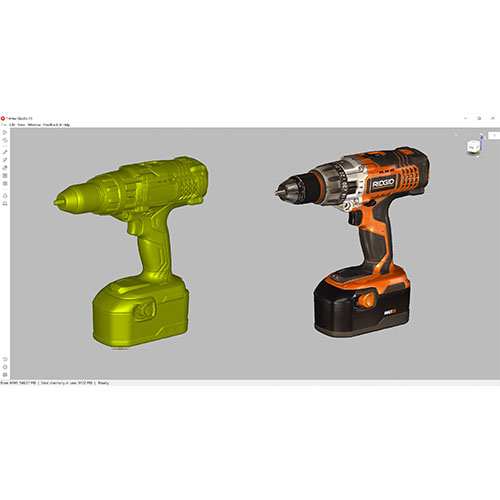Open the Feedback & Help menu

pyautogui.click(x=56, y=125)
